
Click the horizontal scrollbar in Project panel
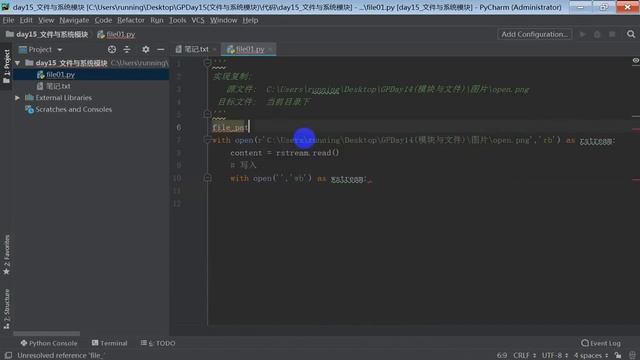47,333
